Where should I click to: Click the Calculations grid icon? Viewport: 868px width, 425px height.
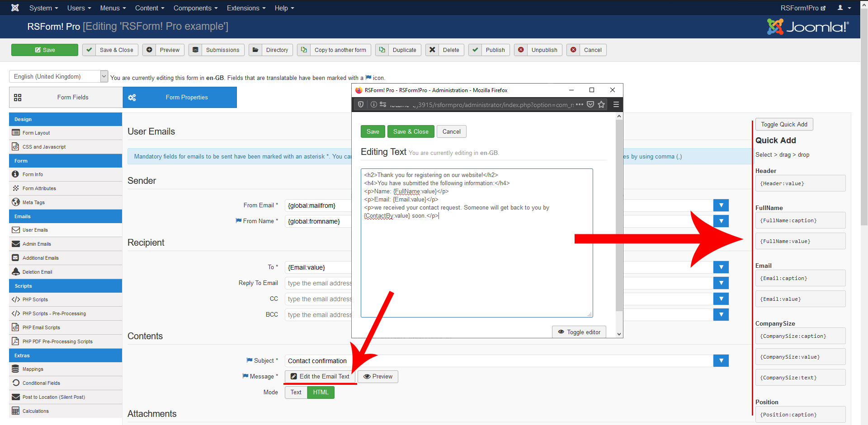tap(16, 411)
